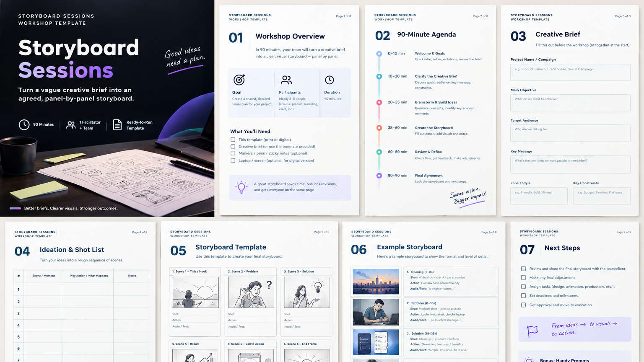Select the '90-Minute Agenda' heading

(x=426, y=34)
